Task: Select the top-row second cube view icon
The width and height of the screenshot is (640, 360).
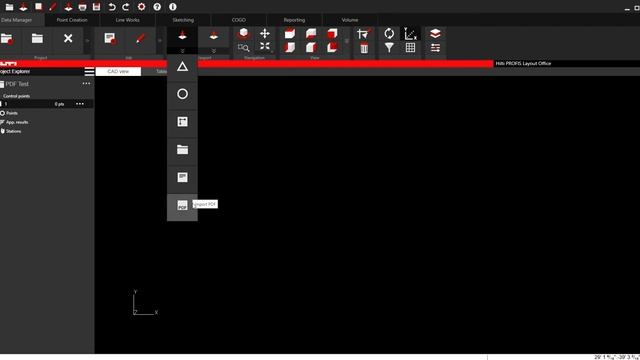Action: pyautogui.click(x=311, y=33)
